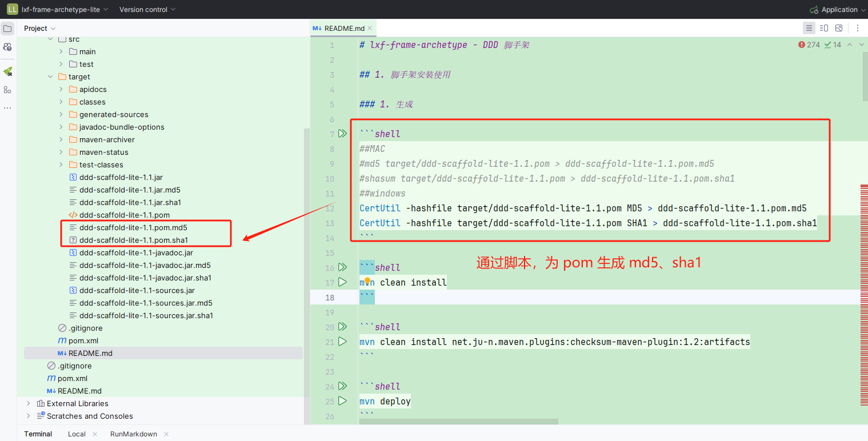
Task: Expand the test-classes folder
Action: click(61, 165)
